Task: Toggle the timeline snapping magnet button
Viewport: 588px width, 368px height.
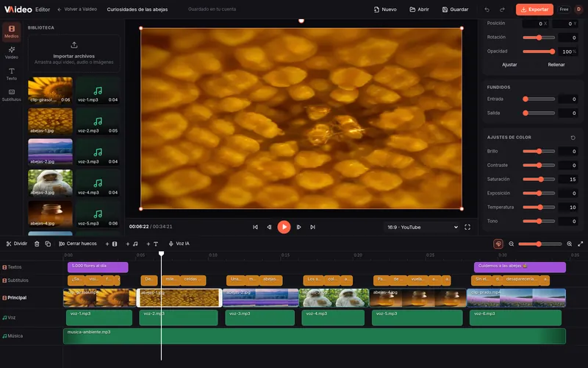Action: [x=498, y=244]
